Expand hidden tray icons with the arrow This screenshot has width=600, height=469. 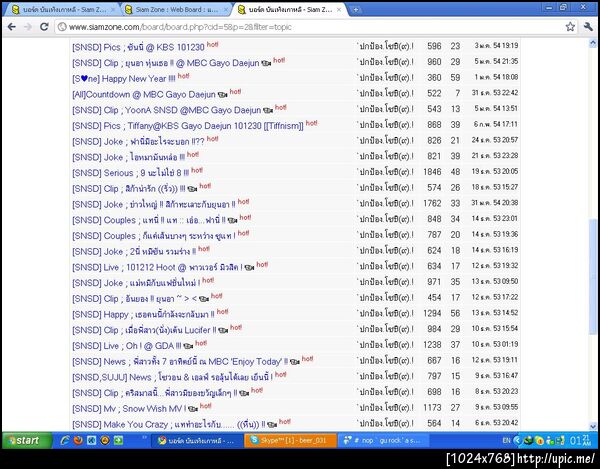point(517,441)
